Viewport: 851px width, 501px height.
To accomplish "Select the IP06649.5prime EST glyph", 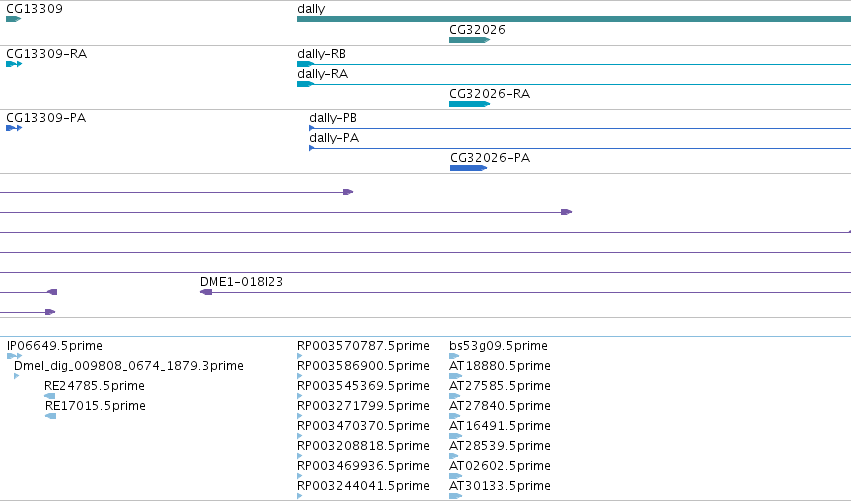I will click(15, 356).
